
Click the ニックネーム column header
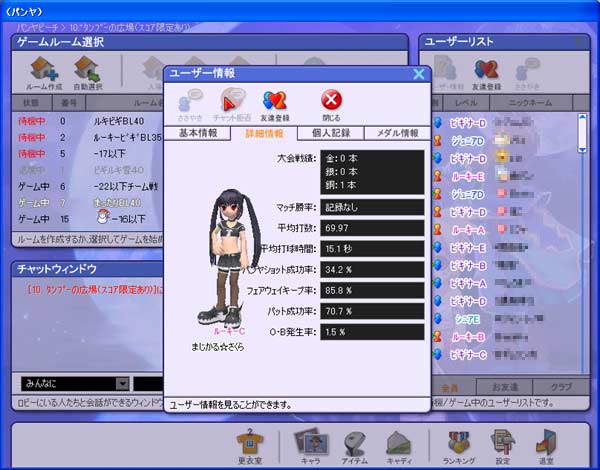coord(530,103)
